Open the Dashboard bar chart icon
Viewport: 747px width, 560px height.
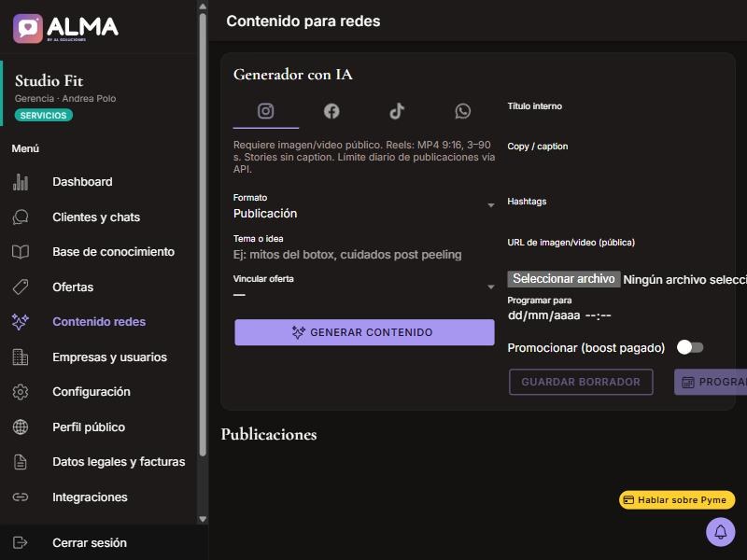(21, 182)
